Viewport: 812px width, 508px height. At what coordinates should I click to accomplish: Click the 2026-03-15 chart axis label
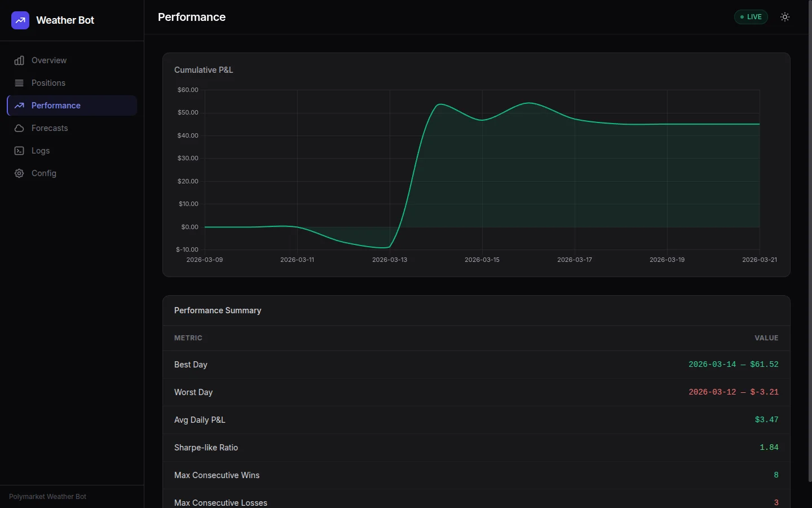click(x=482, y=260)
